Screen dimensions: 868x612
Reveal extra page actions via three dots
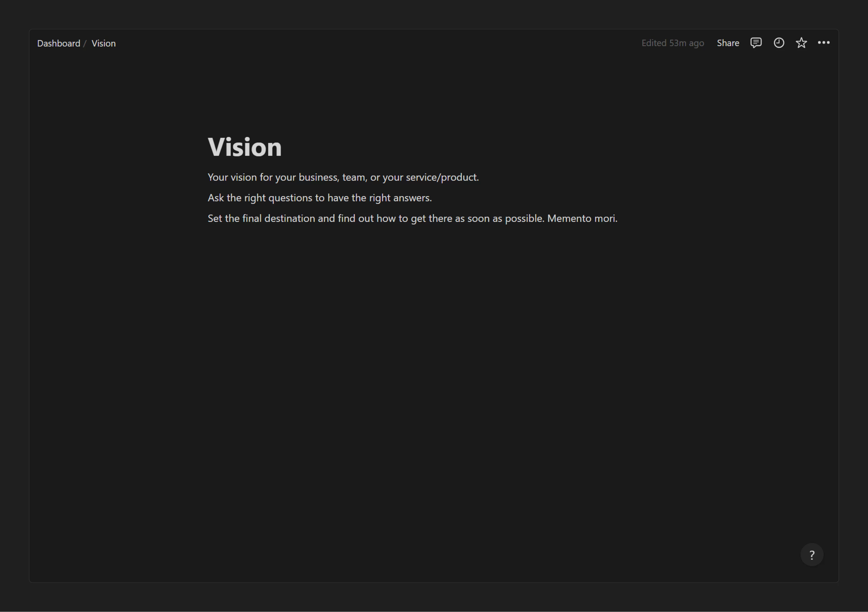click(x=824, y=43)
